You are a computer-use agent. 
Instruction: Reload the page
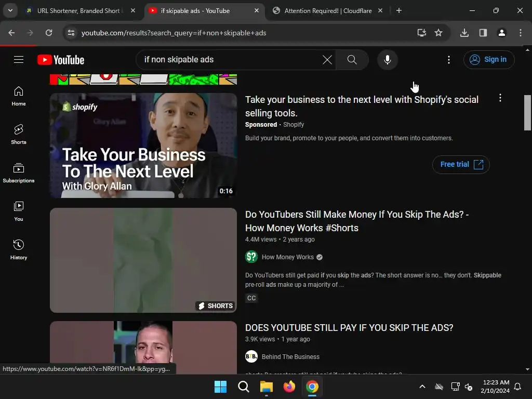click(49, 33)
